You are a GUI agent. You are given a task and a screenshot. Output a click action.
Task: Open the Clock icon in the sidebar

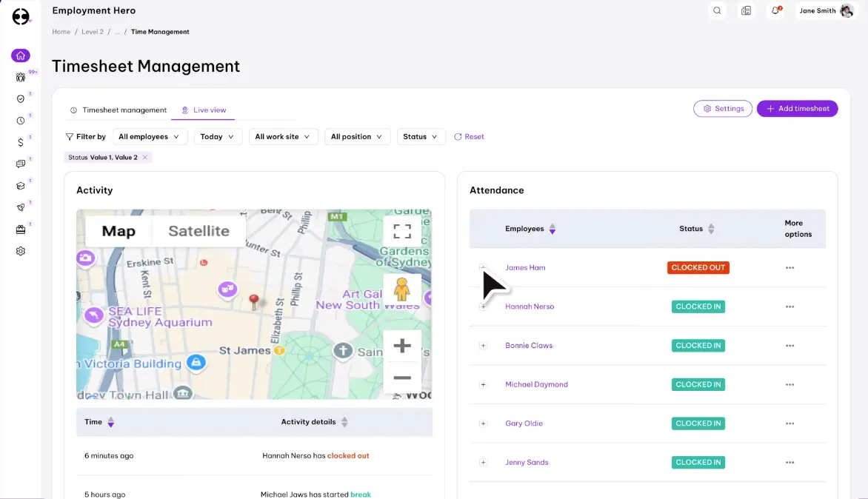(x=21, y=119)
